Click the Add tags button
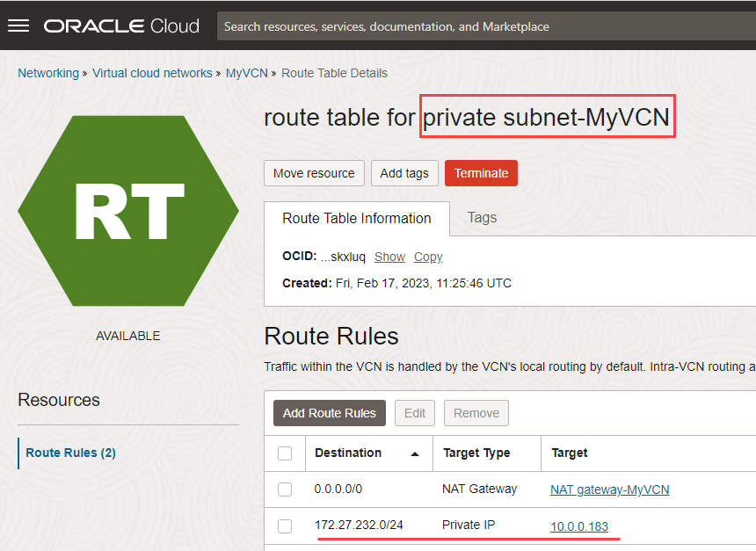This screenshot has height=551, width=756. coord(404,173)
